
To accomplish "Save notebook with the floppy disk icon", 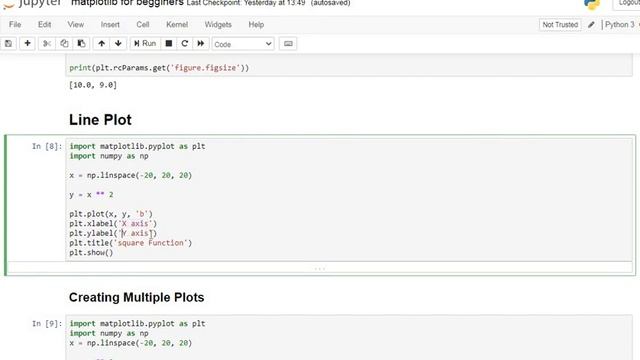I will point(8,44).
